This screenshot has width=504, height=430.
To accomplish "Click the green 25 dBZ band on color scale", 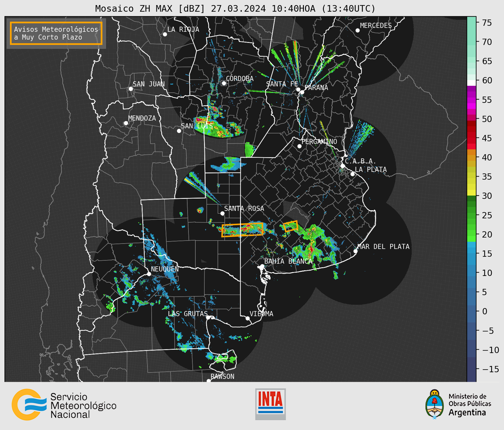I will click(471, 215).
